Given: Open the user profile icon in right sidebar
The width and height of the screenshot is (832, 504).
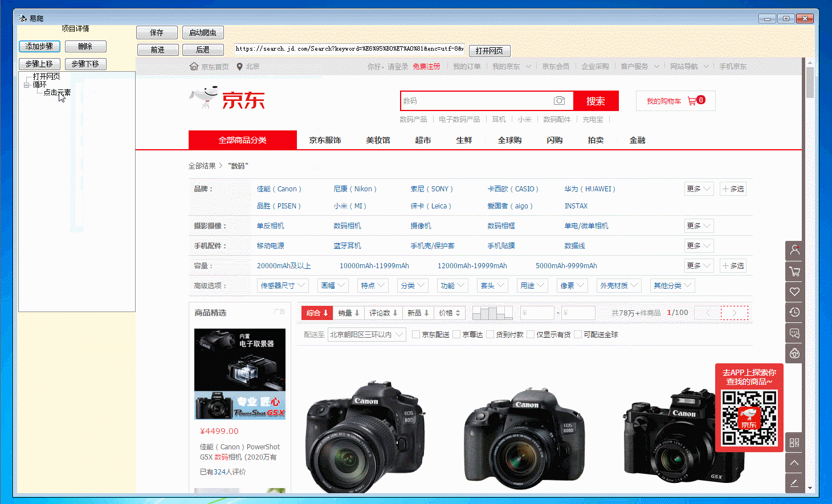Looking at the screenshot, I should [795, 250].
